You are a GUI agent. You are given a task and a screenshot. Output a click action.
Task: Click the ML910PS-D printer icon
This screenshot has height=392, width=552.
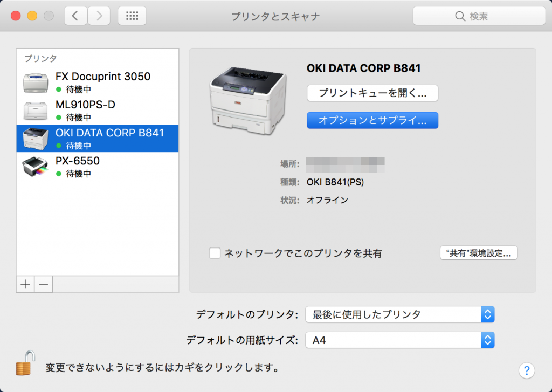[36, 110]
